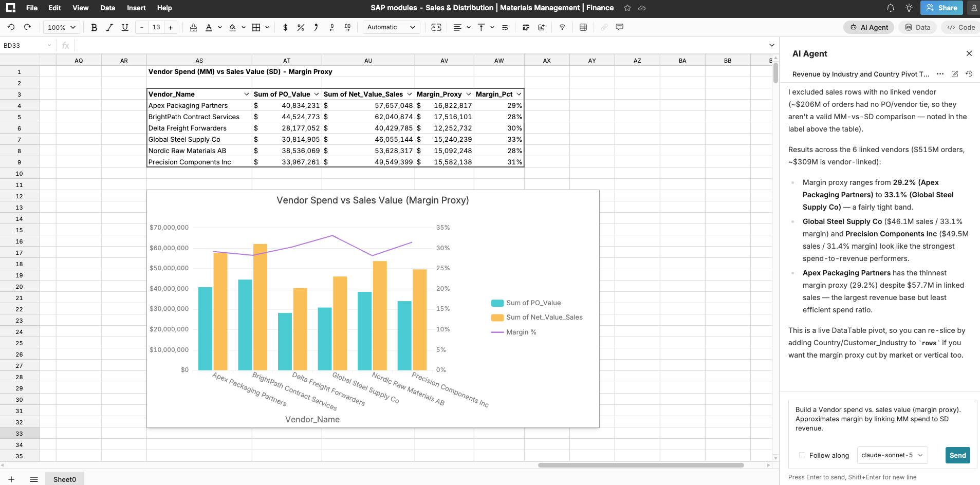Screen dimensions: 980x485
Task: Click the horizontal align icon
Action: click(457, 27)
